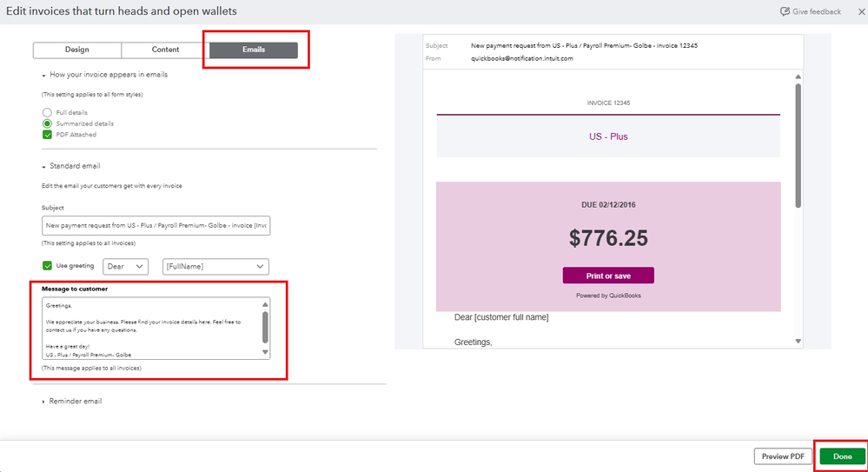Viewport: 868px width, 472px height.
Task: Expand the Reminder email section
Action: click(43, 402)
